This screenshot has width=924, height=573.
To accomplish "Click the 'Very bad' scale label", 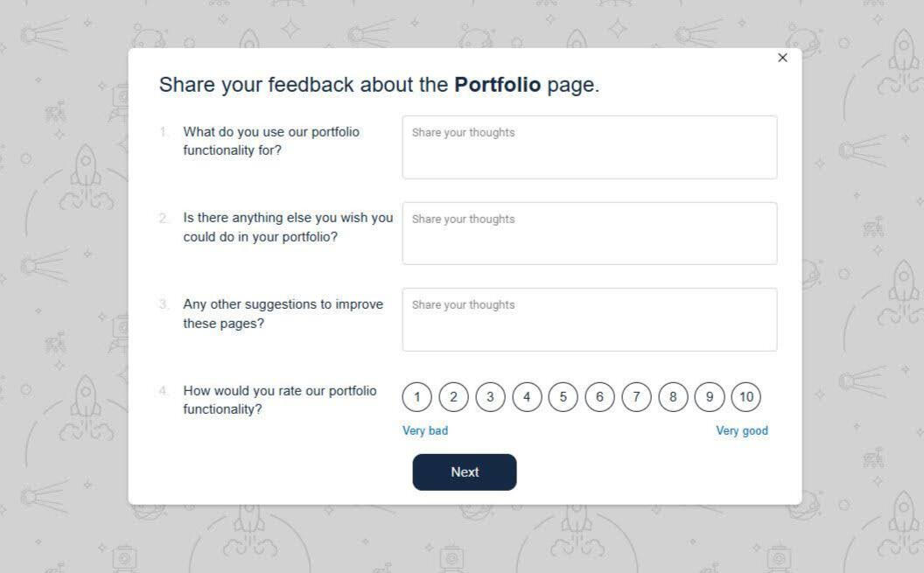I will click(425, 430).
